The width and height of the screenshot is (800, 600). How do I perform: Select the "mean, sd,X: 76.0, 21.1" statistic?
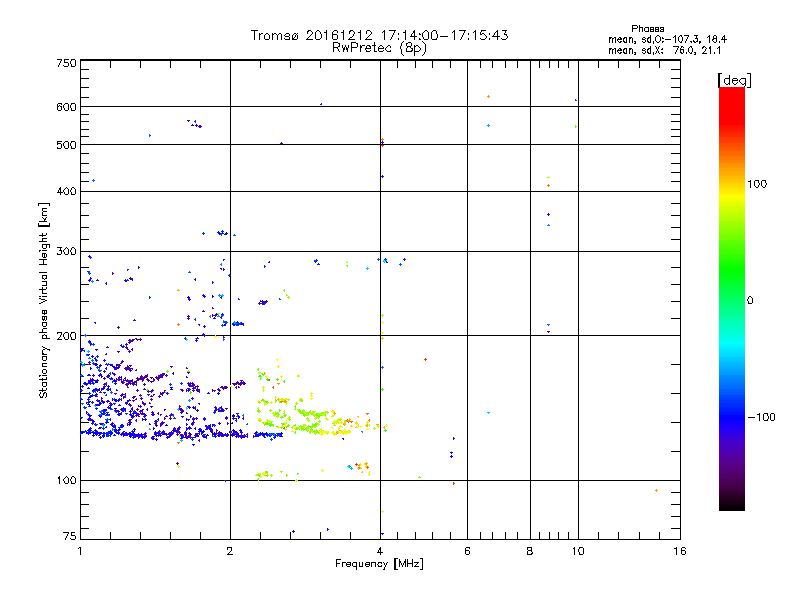[x=664, y=50]
